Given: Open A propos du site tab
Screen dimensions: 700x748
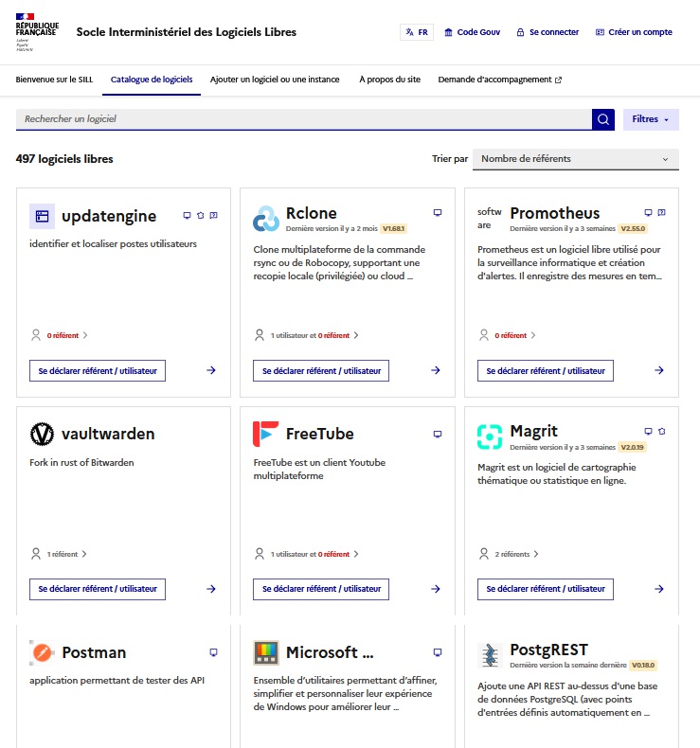Looking at the screenshot, I should (x=390, y=80).
